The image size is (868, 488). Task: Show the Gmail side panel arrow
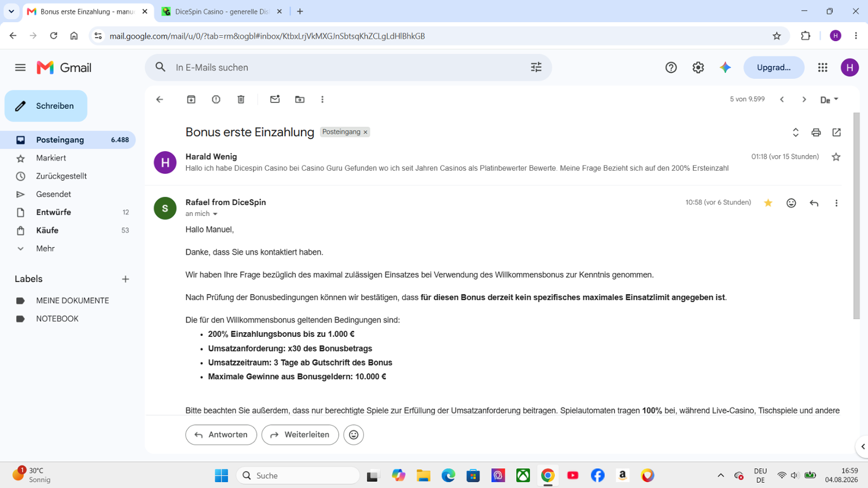[862, 446]
